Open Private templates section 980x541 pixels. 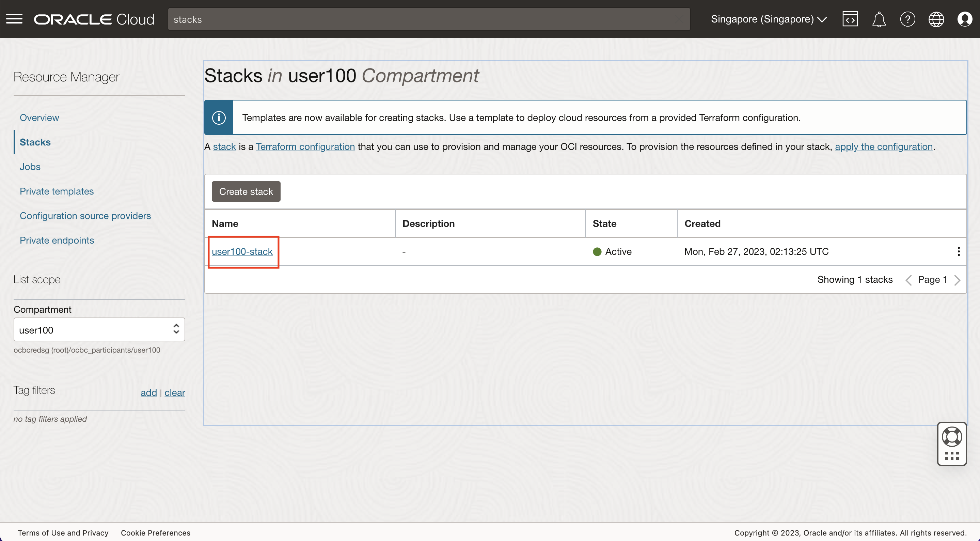click(57, 191)
